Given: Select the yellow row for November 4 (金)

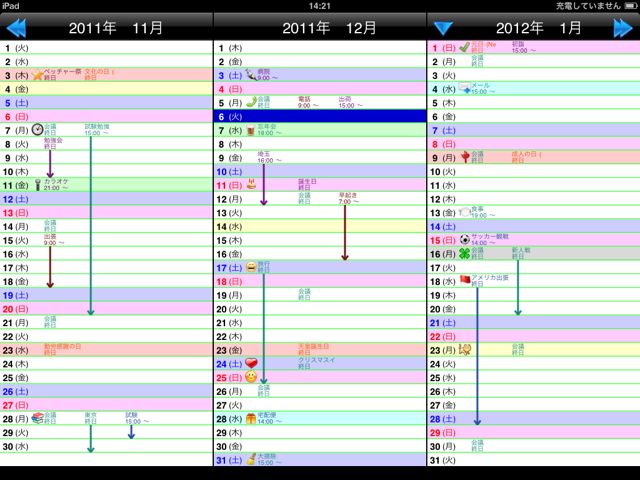Looking at the screenshot, I should pyautogui.click(x=106, y=89).
